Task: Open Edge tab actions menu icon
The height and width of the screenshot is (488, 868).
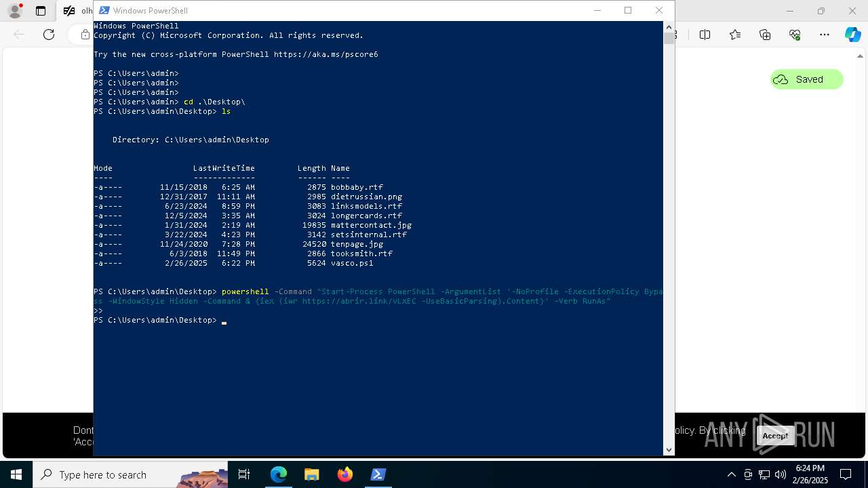Action: point(41,11)
